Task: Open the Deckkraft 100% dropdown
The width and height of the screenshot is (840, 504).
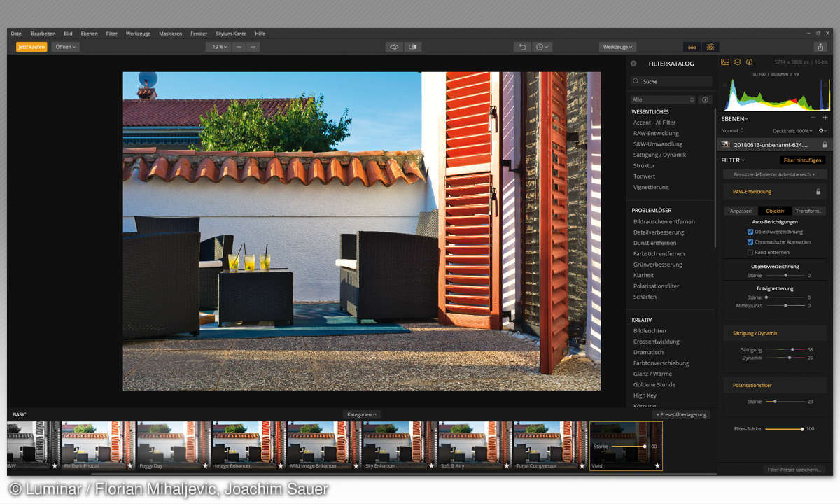Action: coord(793,131)
